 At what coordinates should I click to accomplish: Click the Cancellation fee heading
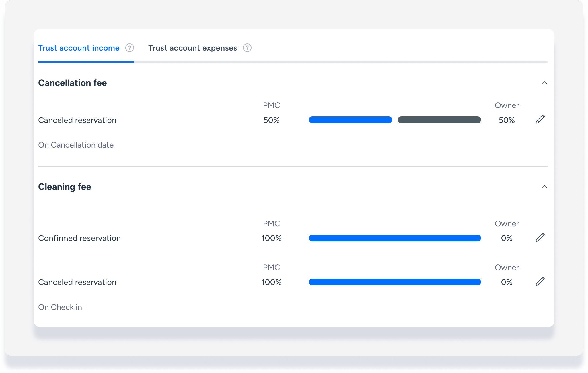73,83
